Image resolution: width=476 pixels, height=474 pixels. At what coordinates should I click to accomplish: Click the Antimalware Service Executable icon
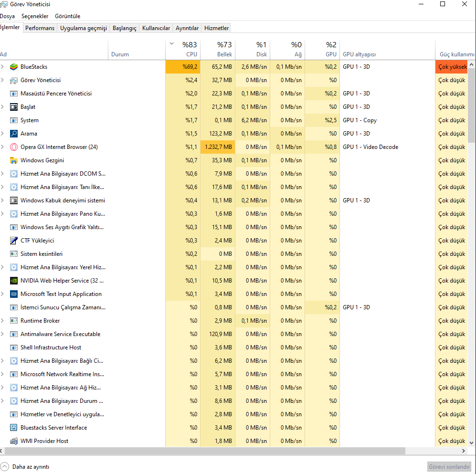click(x=14, y=334)
